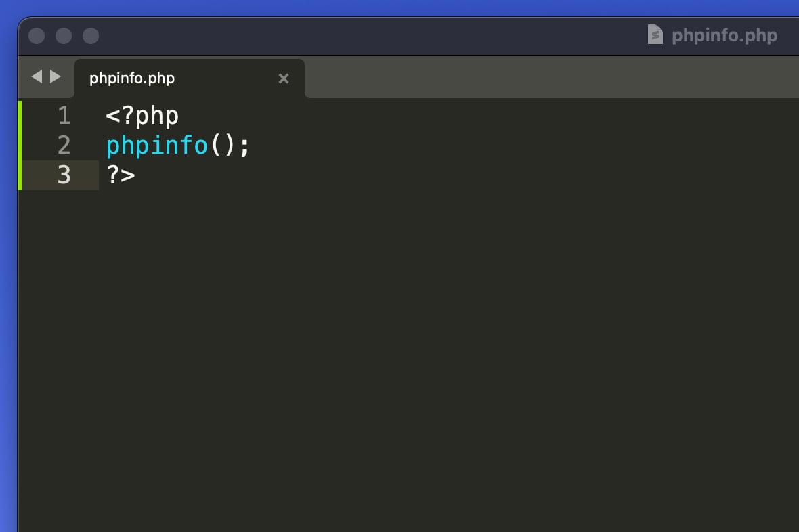Select the phpinfo.php tab
The width and height of the screenshot is (799, 532).
(x=190, y=79)
